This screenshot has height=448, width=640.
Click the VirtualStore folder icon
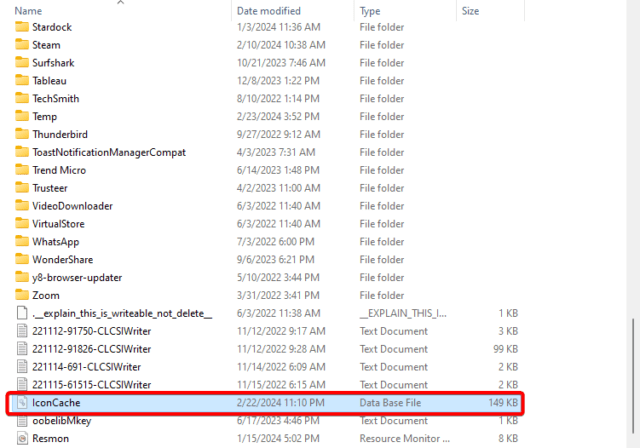coord(22,224)
